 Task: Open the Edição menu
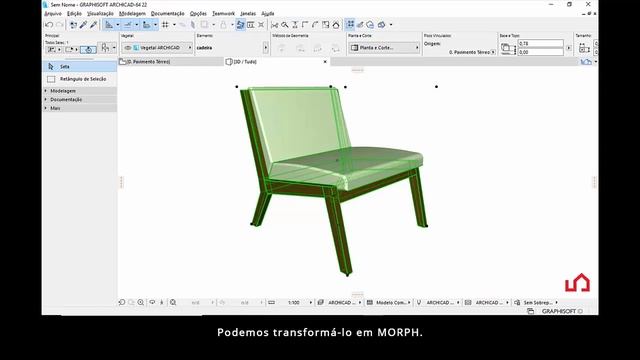pyautogui.click(x=74, y=13)
